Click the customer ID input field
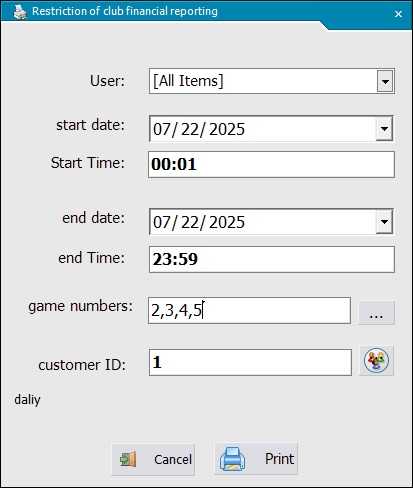413x488 pixels. pyautogui.click(x=250, y=362)
